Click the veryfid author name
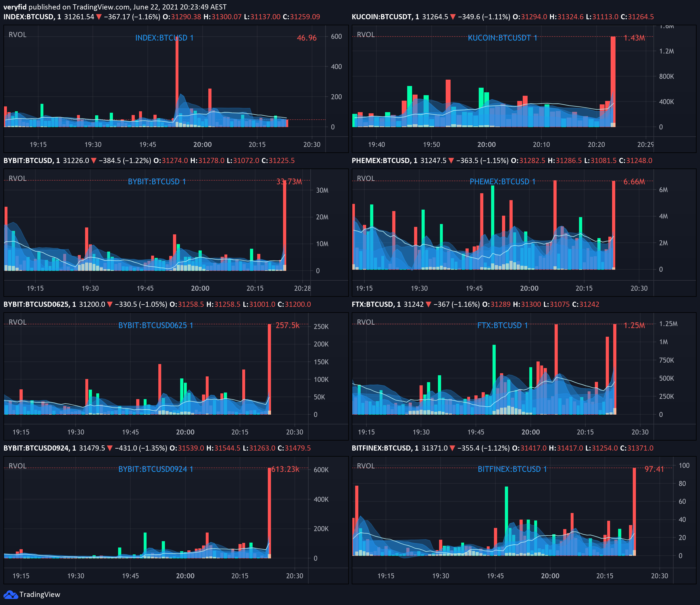The image size is (700, 605). pyautogui.click(x=15, y=7)
